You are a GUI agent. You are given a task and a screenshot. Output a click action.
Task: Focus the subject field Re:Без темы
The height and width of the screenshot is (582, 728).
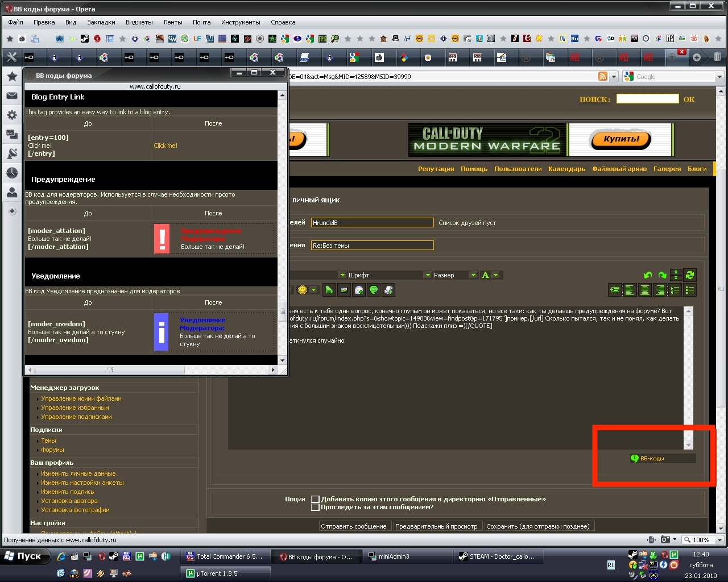[373, 246]
